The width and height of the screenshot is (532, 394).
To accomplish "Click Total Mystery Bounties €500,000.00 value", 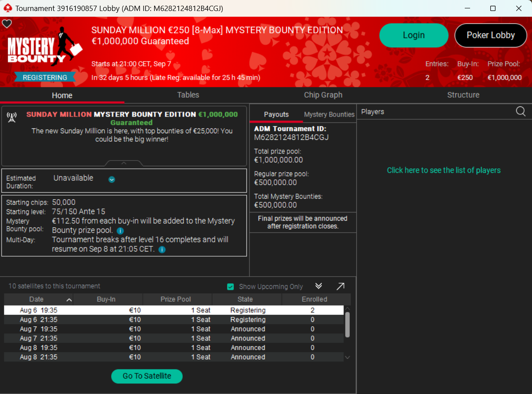I will [x=275, y=205].
